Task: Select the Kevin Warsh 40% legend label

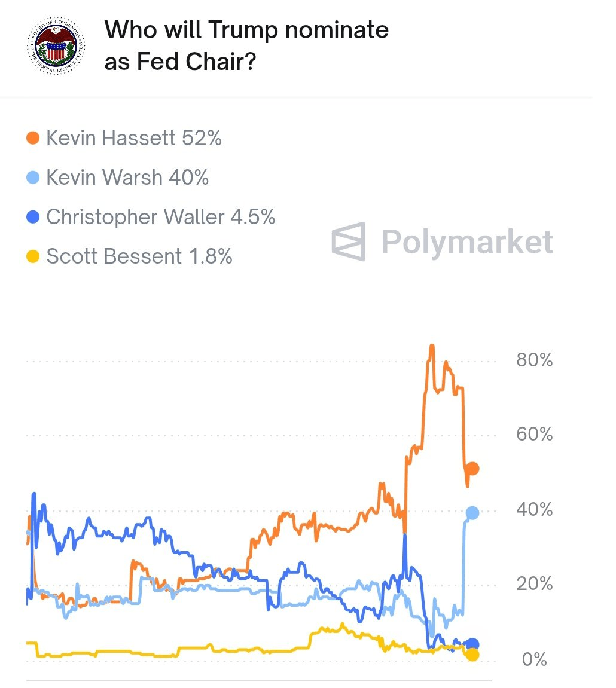Action: [x=127, y=178]
